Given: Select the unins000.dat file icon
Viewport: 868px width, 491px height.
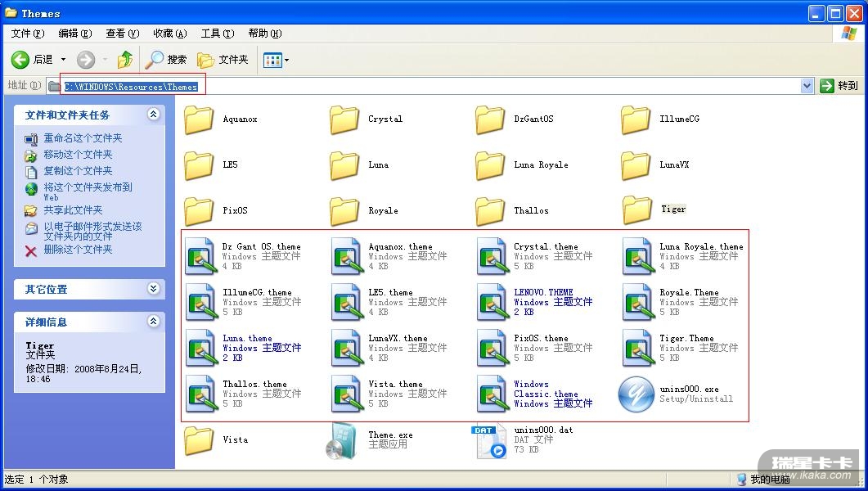Looking at the screenshot, I should pos(490,441).
